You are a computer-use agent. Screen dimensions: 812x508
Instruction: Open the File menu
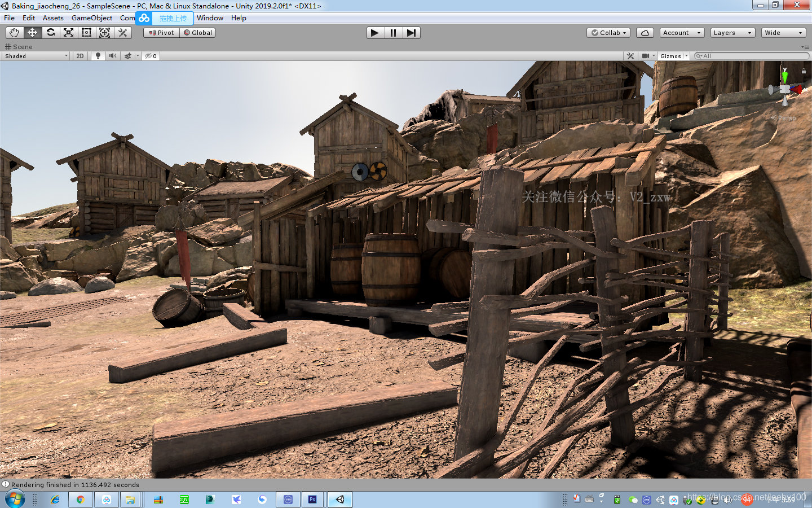point(10,18)
